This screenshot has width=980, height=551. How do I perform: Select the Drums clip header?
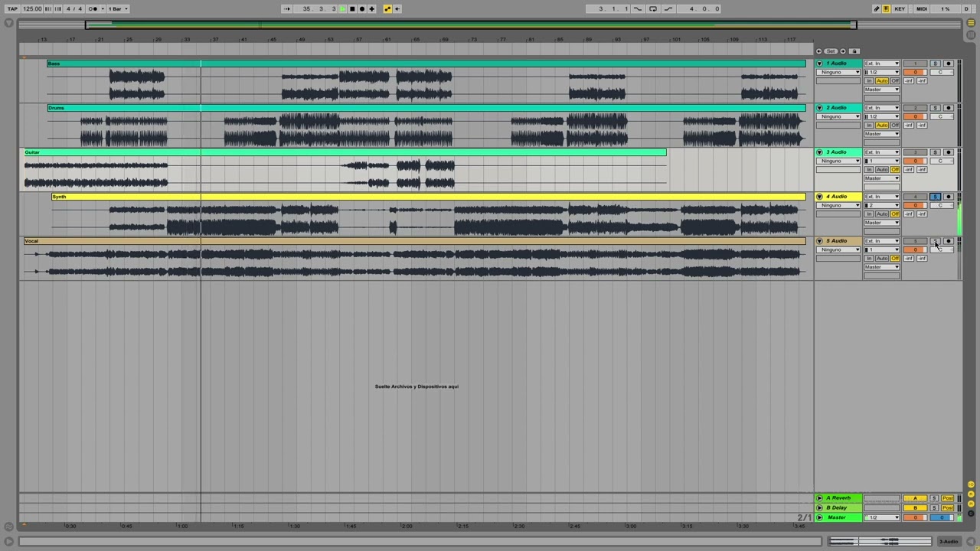[426, 108]
